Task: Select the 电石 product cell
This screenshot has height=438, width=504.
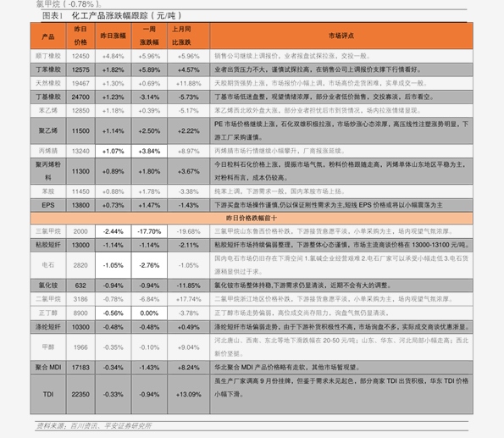Action: (48, 265)
